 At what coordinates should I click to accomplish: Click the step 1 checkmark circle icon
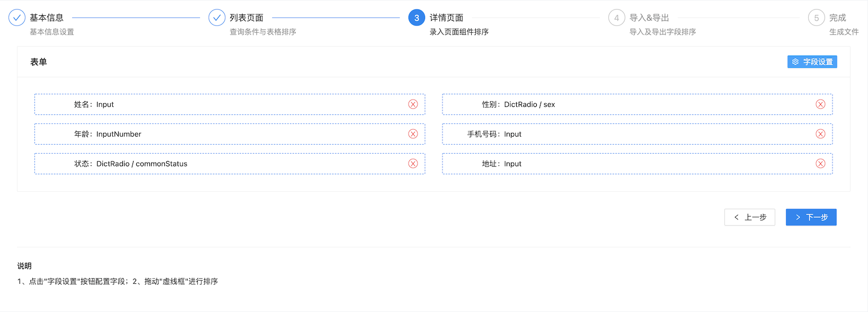[17, 17]
